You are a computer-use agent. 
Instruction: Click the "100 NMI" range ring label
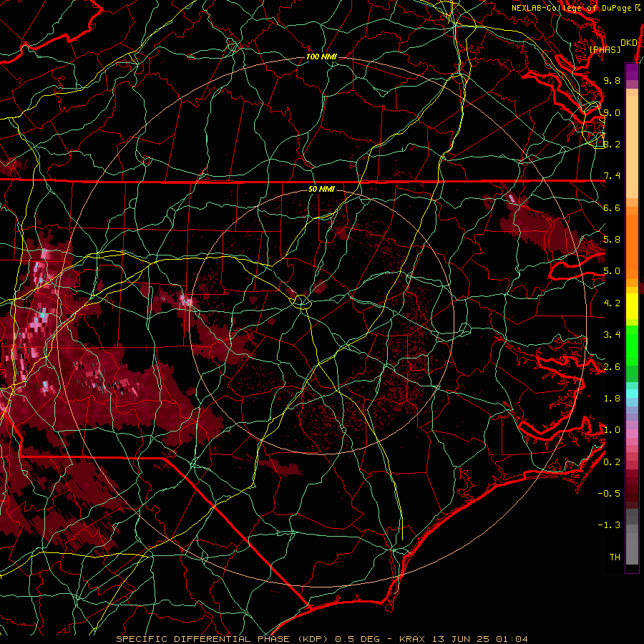pyautogui.click(x=321, y=57)
